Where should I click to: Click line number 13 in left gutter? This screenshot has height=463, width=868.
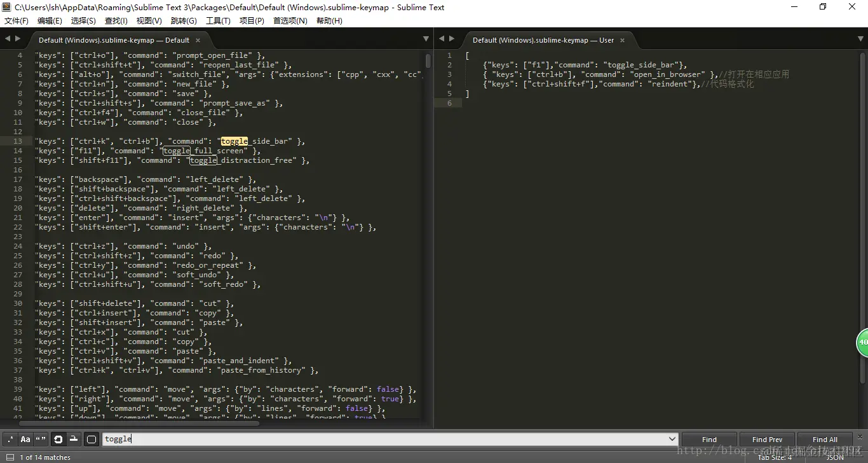18,141
